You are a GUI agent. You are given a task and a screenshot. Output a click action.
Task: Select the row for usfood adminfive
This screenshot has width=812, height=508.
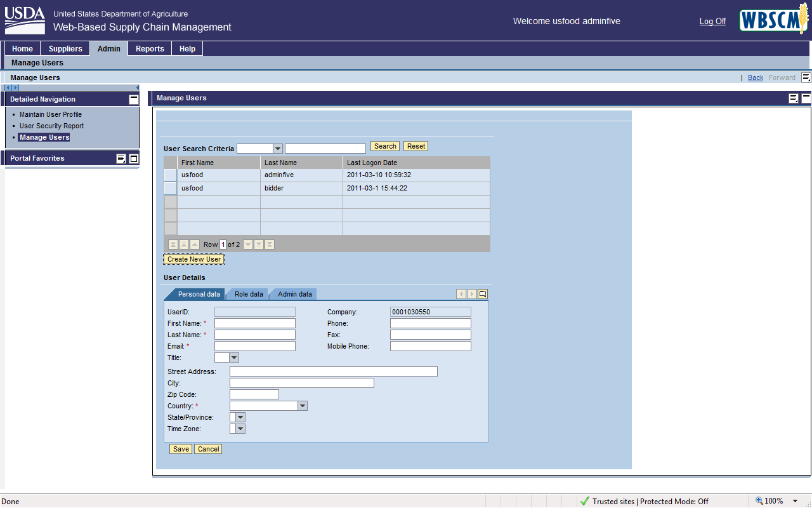coord(171,175)
